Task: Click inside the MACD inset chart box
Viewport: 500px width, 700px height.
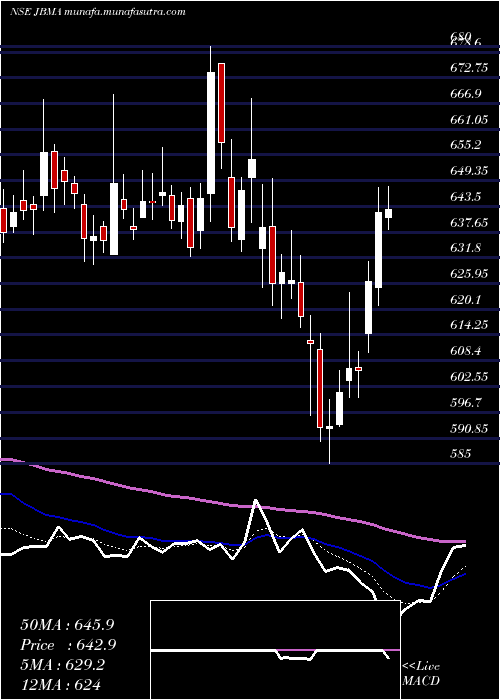Action: pyautogui.click(x=275, y=650)
